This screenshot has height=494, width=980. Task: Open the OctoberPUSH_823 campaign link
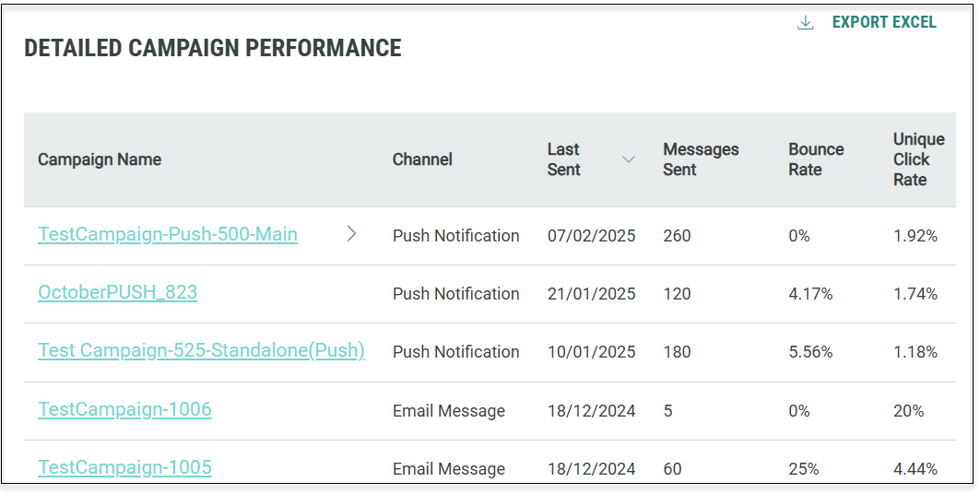(117, 292)
